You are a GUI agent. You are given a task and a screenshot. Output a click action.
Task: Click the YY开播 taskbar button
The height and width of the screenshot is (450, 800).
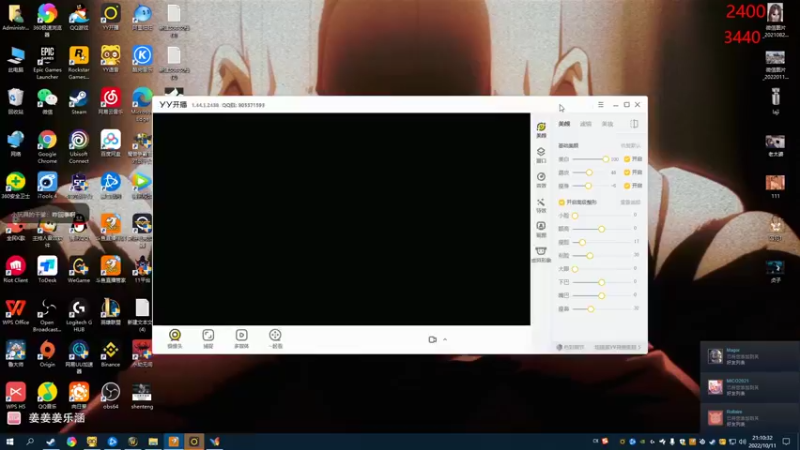tap(194, 441)
